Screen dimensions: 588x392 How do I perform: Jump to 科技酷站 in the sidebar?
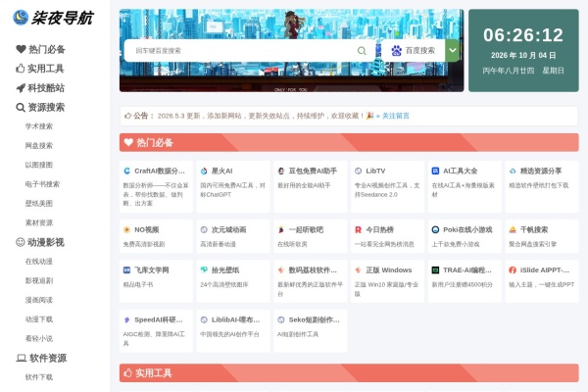[40, 88]
